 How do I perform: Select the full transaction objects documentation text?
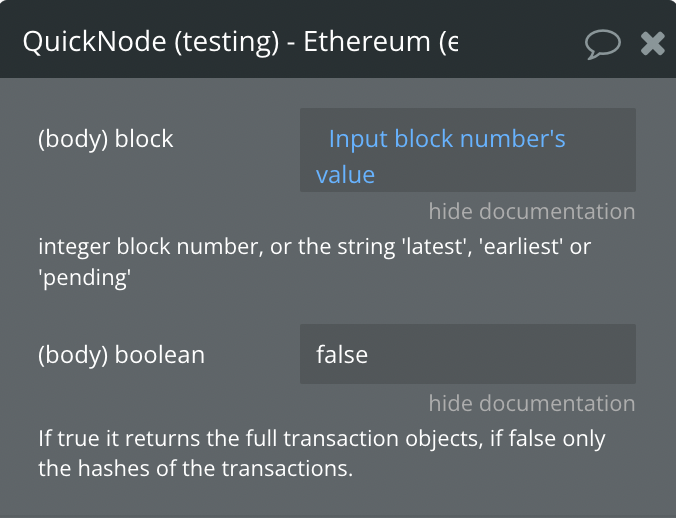322,453
